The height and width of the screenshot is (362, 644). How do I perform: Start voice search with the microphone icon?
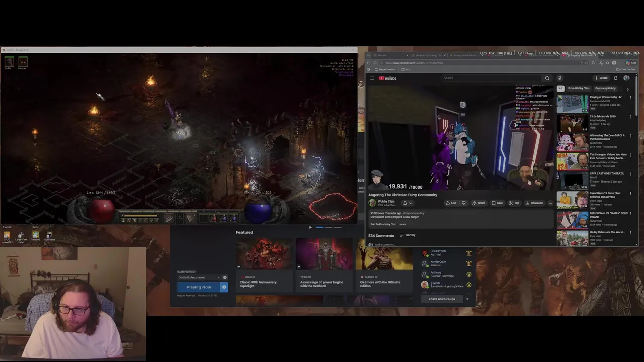pos(559,78)
